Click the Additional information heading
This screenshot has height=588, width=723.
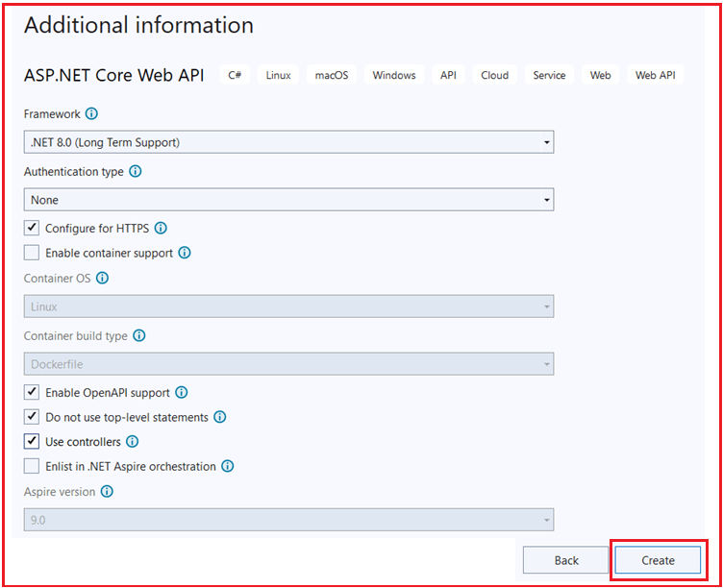click(138, 25)
